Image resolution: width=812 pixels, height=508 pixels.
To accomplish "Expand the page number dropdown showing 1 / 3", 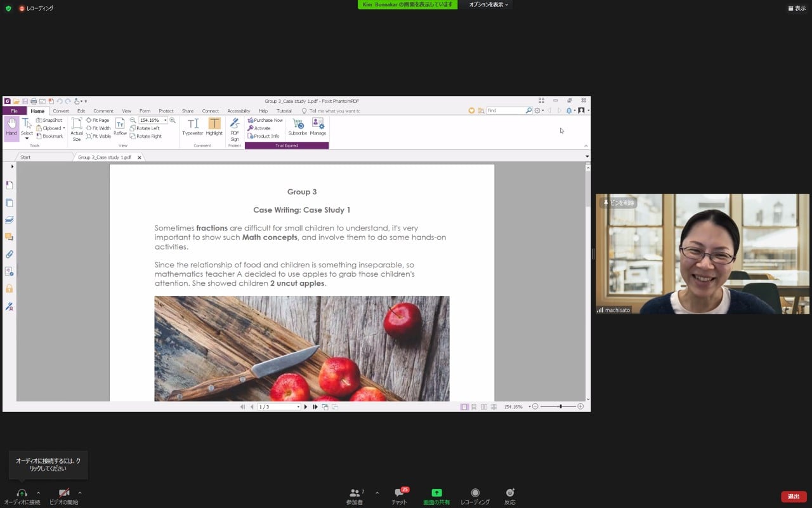I will point(298,407).
